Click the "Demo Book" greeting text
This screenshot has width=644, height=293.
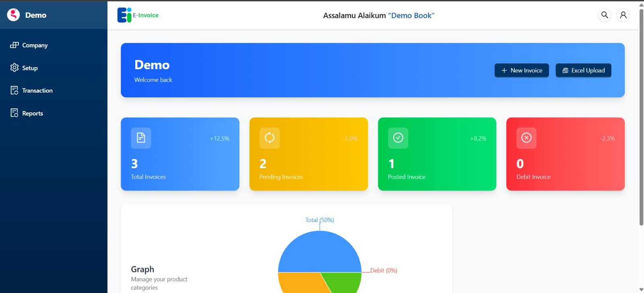click(x=411, y=16)
